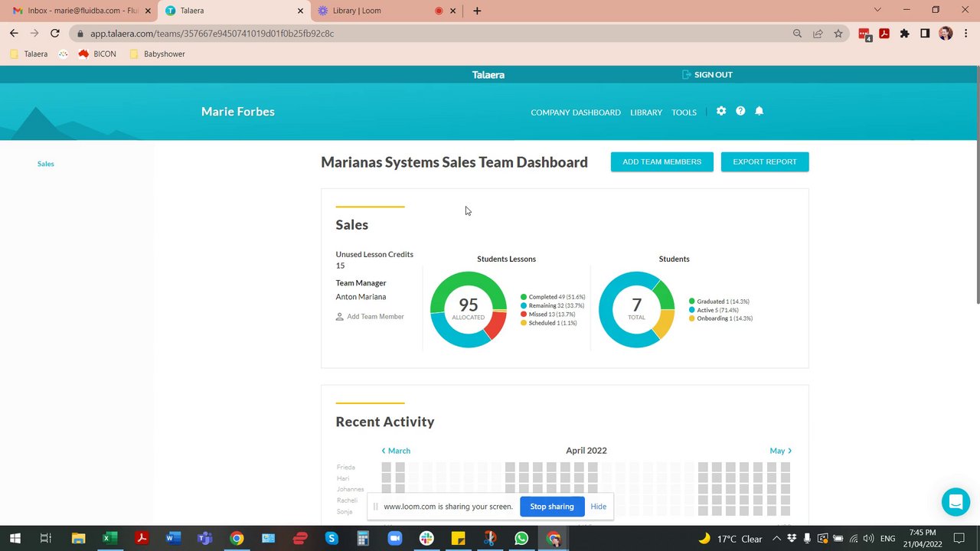Image resolution: width=980 pixels, height=551 pixels.
Task: Open the Babyshower bookmark folder
Action: pos(158,54)
